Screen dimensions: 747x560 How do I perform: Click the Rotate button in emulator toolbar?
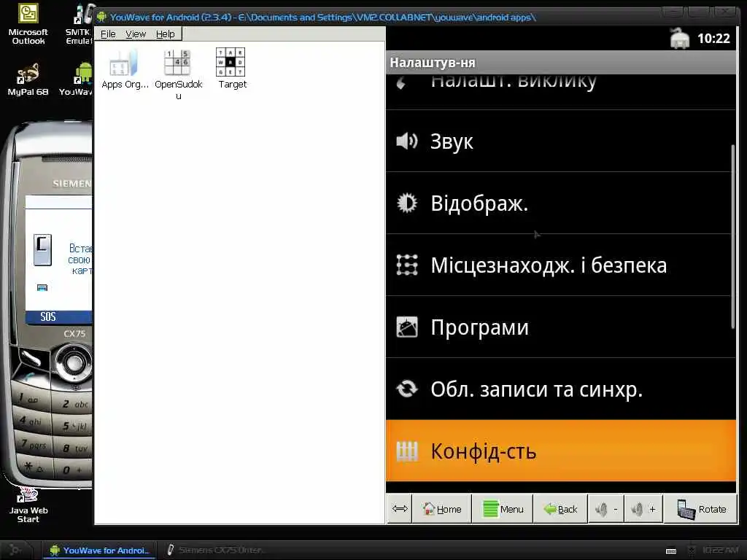(x=700, y=509)
